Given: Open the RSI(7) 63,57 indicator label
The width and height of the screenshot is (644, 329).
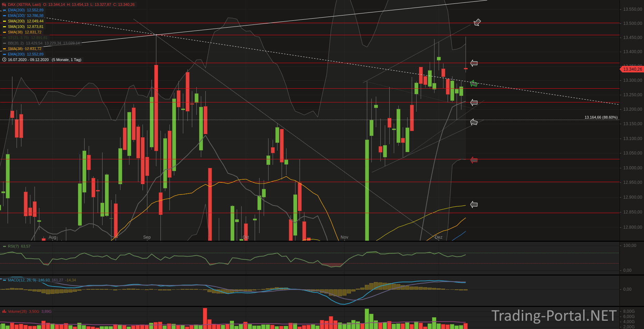Looking at the screenshot, I should (19, 246).
